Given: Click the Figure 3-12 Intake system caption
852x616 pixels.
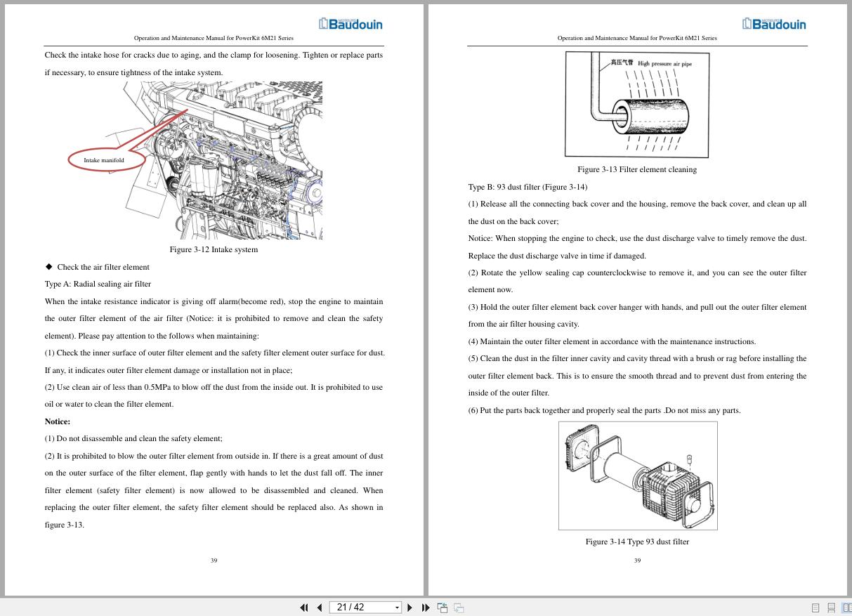Looking at the screenshot, I should (214, 249).
